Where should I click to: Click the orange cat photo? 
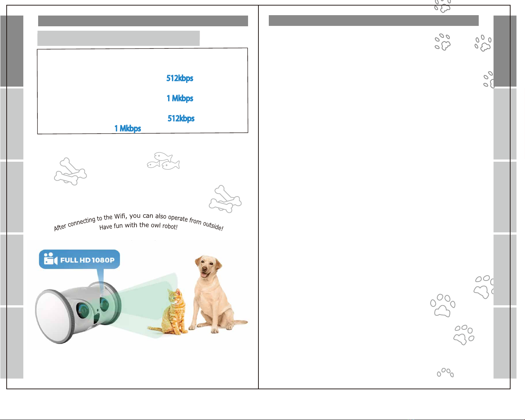pos(168,313)
